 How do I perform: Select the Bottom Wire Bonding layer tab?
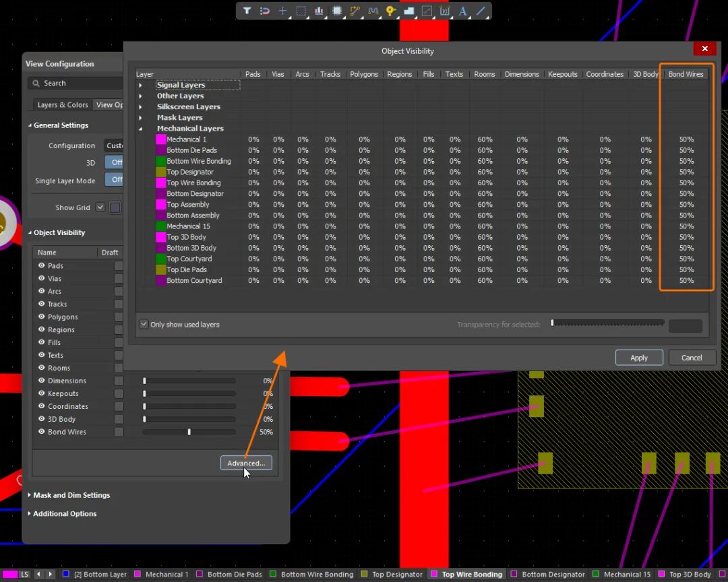click(x=311, y=574)
